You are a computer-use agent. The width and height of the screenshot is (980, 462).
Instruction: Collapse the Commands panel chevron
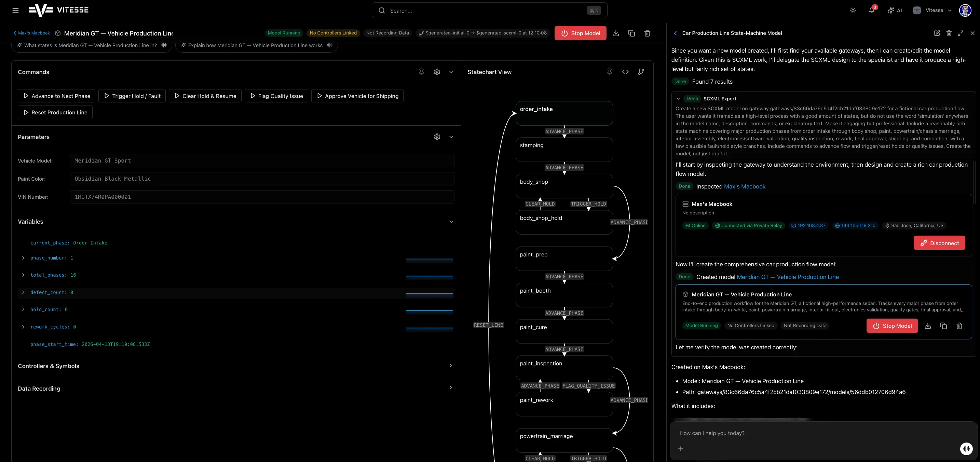click(x=451, y=72)
